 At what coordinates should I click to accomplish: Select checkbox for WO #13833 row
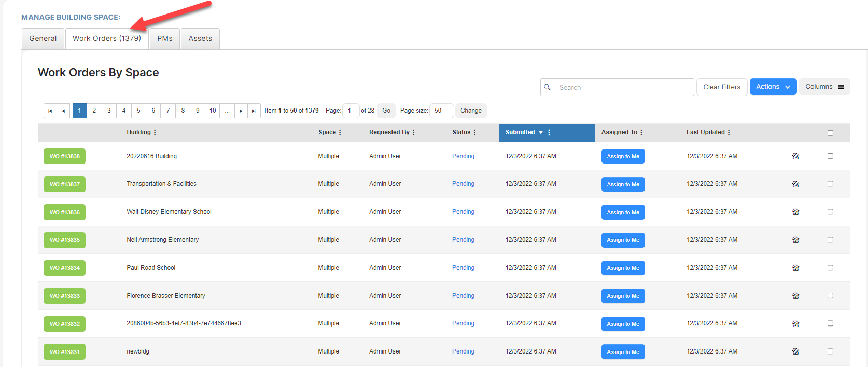(x=830, y=295)
